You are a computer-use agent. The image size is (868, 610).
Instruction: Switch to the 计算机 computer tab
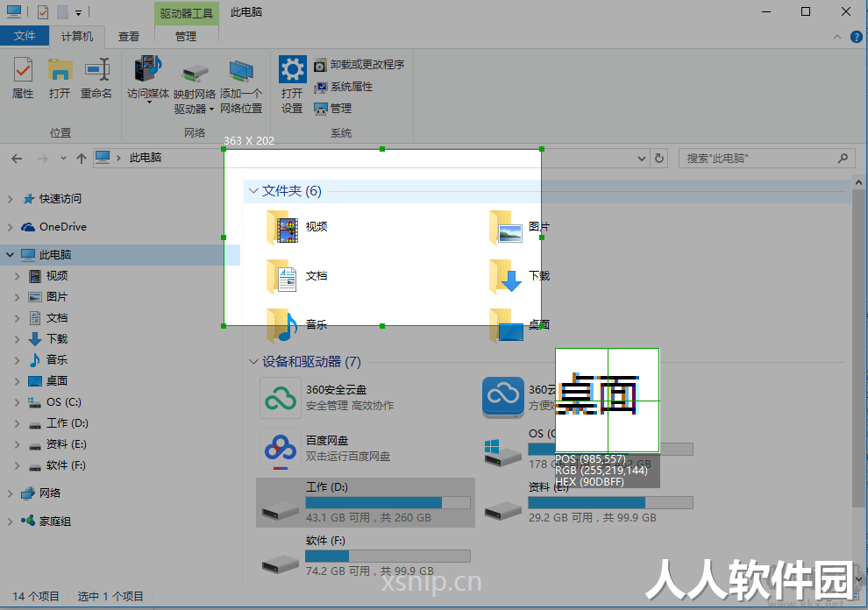coord(76,37)
